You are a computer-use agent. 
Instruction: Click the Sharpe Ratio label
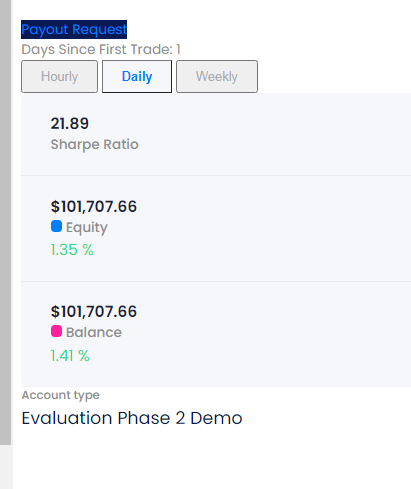click(x=94, y=145)
